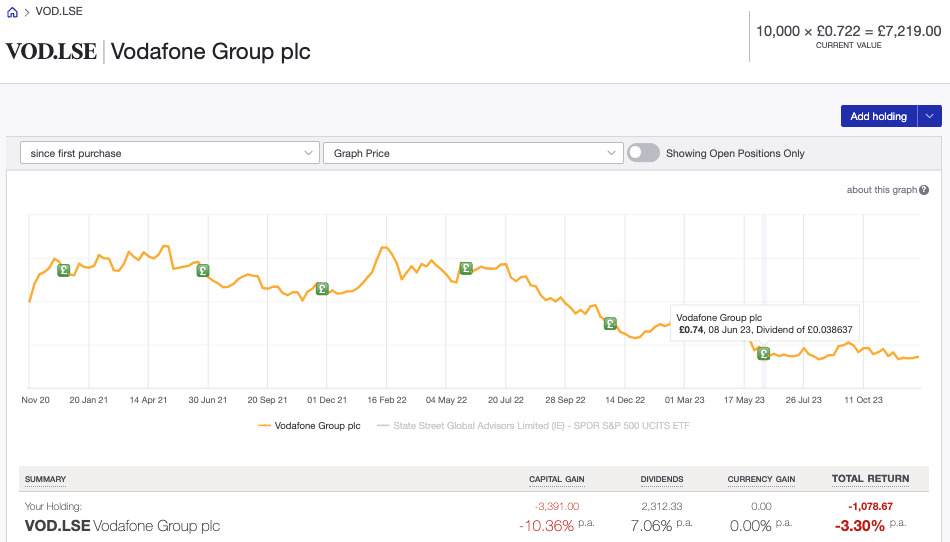
Task: Toggle SPDR S&P 500 UCITS ETF legend series
Action: [533, 426]
